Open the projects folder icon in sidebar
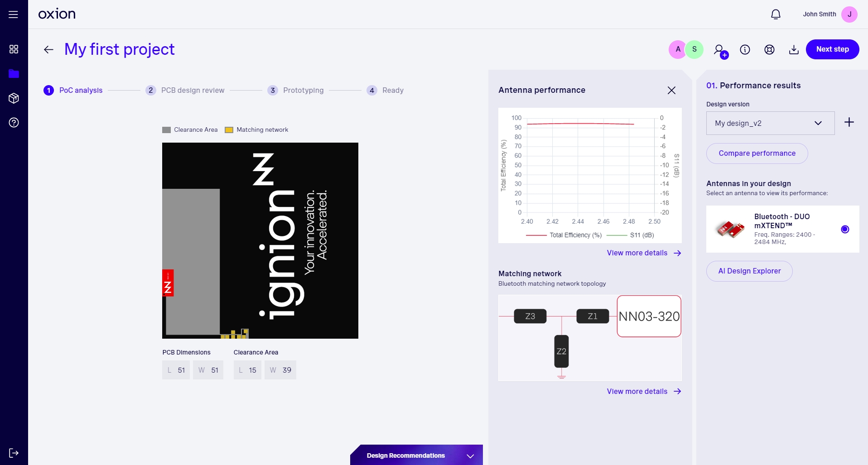 [x=14, y=74]
